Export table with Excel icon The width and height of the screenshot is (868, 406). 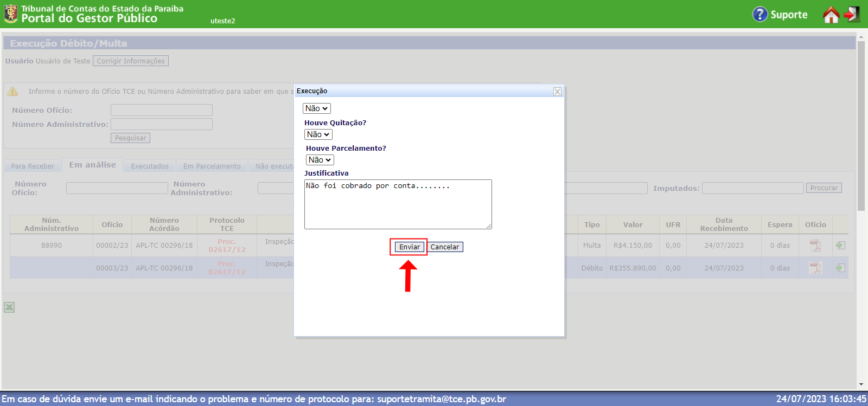point(9,307)
